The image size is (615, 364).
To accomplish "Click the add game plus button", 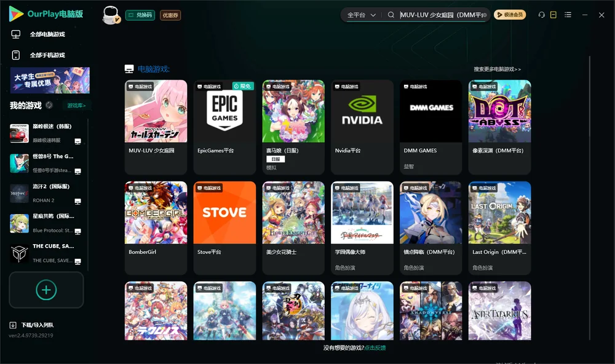I will [x=46, y=290].
